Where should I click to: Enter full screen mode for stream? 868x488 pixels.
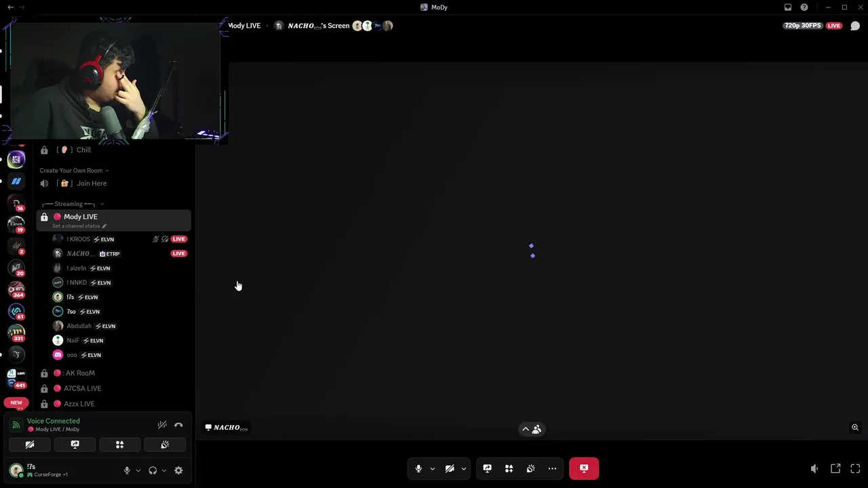coord(855,468)
